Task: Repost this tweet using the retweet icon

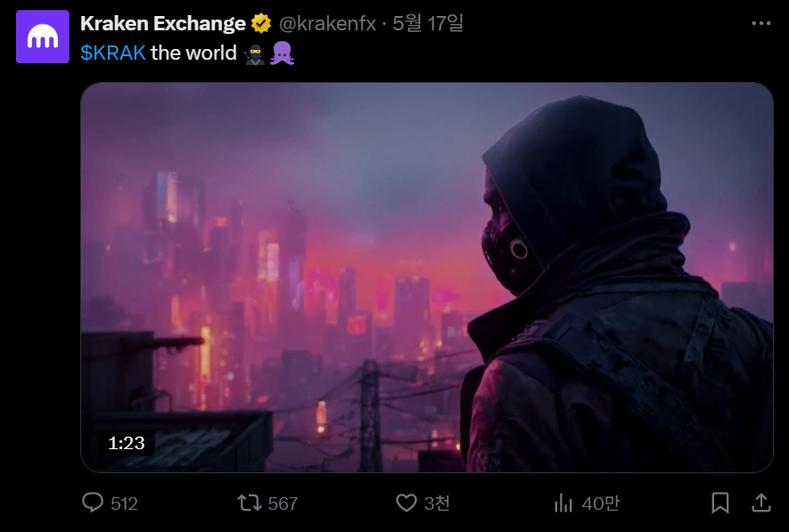Action: [x=250, y=503]
